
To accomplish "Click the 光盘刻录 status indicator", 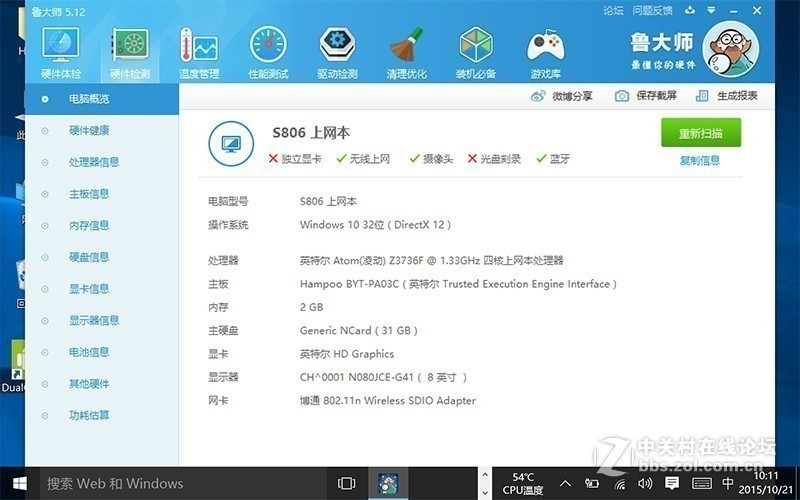I will pyautogui.click(x=494, y=159).
